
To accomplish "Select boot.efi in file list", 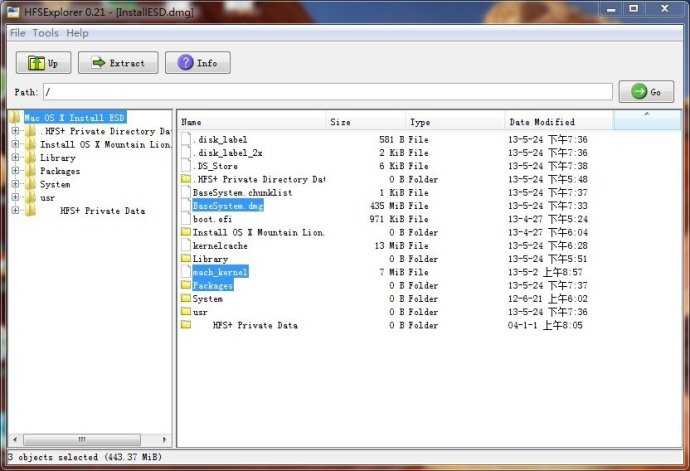I will point(212,219).
